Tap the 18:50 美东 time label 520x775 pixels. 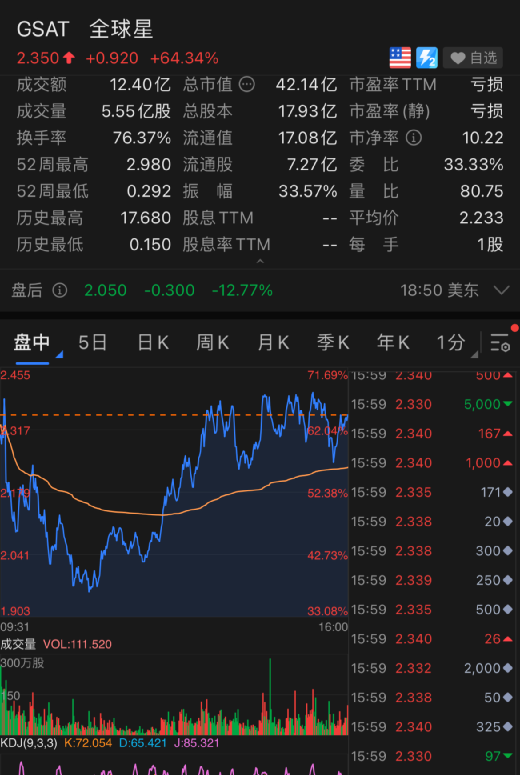click(439, 290)
